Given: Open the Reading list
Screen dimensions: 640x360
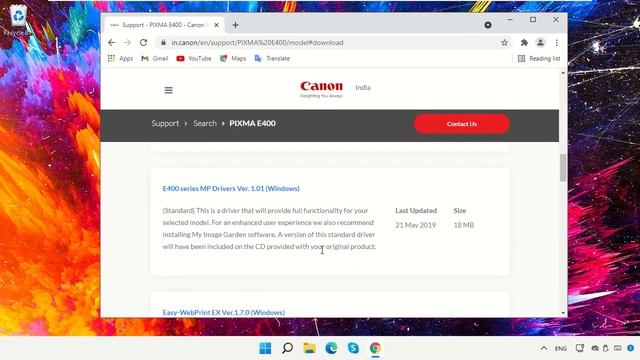Looking at the screenshot, I should point(539,58).
